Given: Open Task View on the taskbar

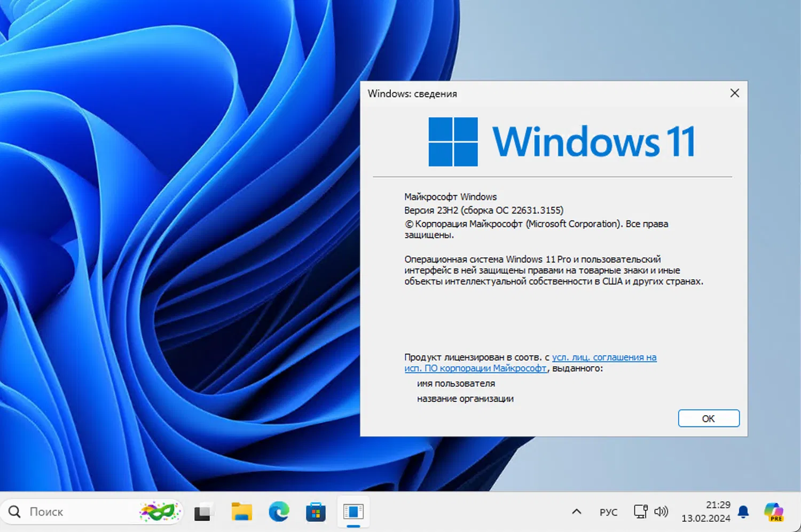Looking at the screenshot, I should [203, 512].
